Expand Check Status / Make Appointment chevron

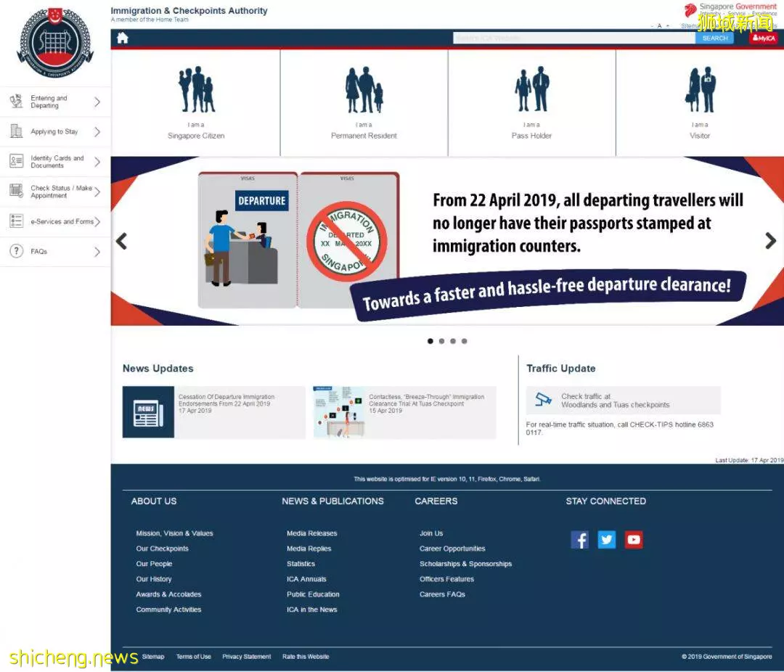(x=97, y=192)
